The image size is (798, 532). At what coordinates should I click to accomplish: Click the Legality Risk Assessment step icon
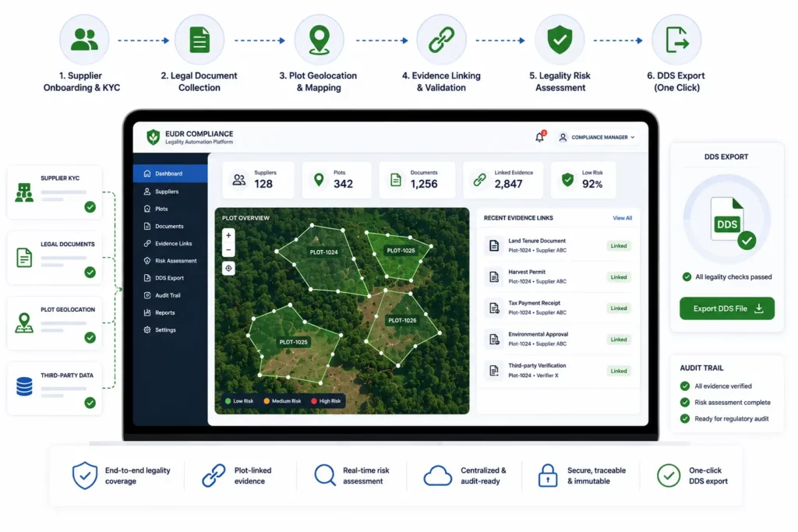pyautogui.click(x=560, y=40)
